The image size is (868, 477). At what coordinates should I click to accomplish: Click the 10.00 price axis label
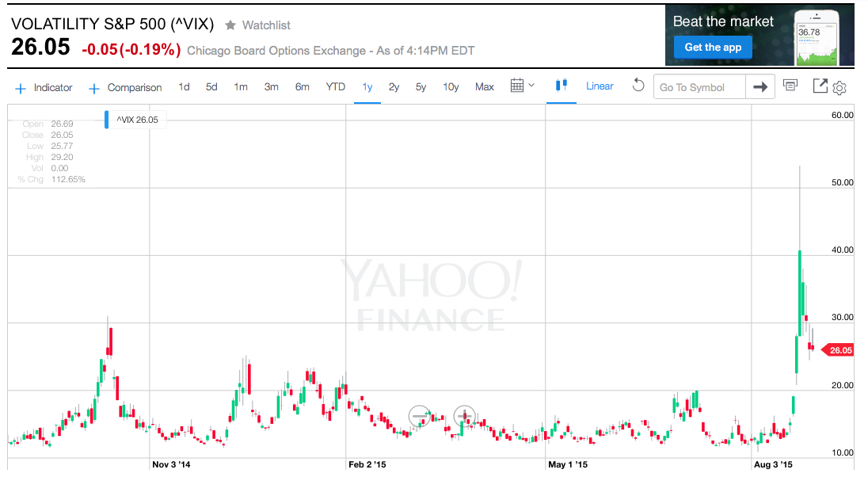(842, 452)
